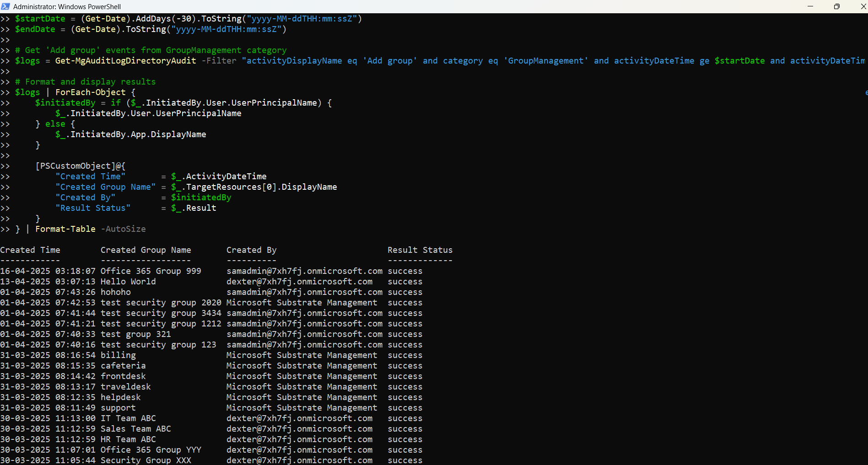868x465 pixels.
Task: Click the 'Security Group XXX' entry
Action: [146, 460]
